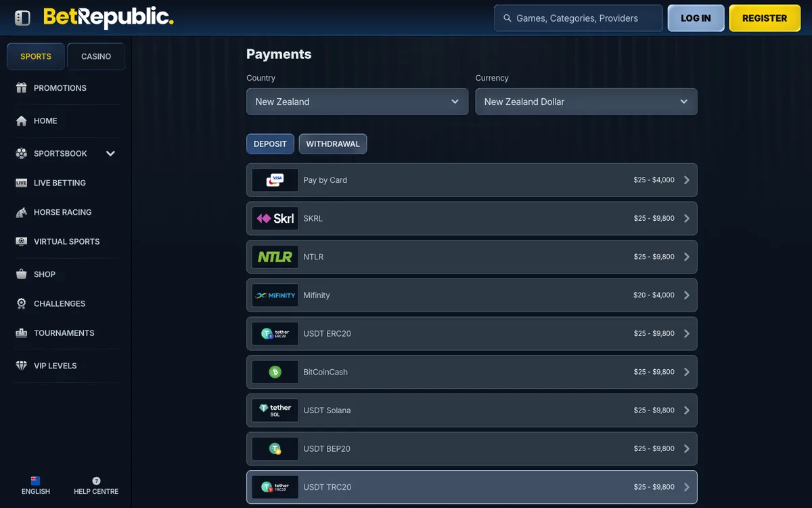This screenshot has width=812, height=508.
Task: Click the MiFinity logo thumbnail
Action: pyautogui.click(x=275, y=295)
